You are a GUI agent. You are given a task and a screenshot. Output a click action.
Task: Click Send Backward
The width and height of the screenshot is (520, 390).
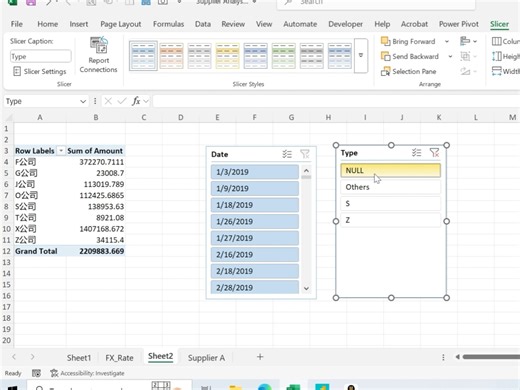410,56
